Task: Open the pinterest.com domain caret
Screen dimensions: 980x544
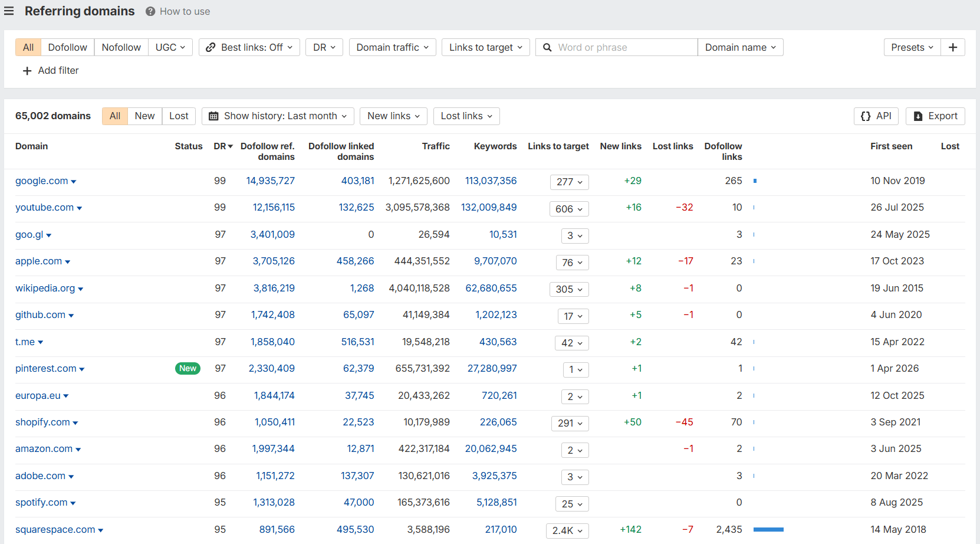Action: tap(82, 369)
